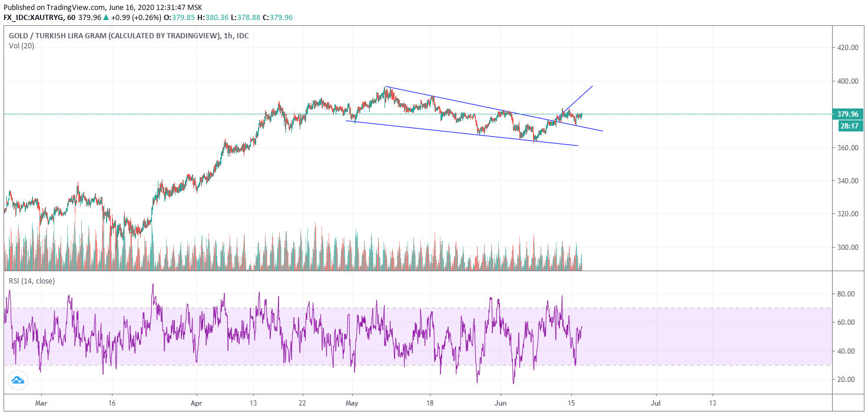This screenshot has height=415, width=868.
Task: Click the TradingView cloud logo icon
Action: [16, 381]
